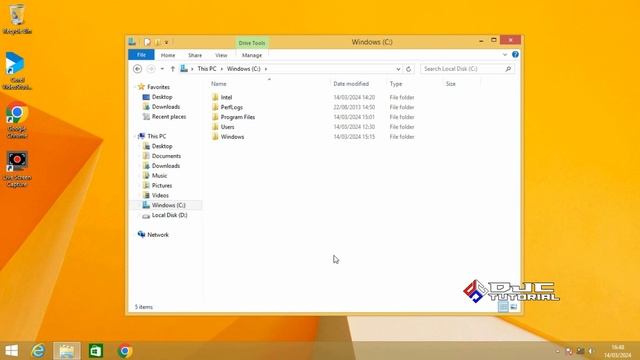Switch to Details view layout icon
This screenshot has width=640, height=360.
[x=503, y=307]
